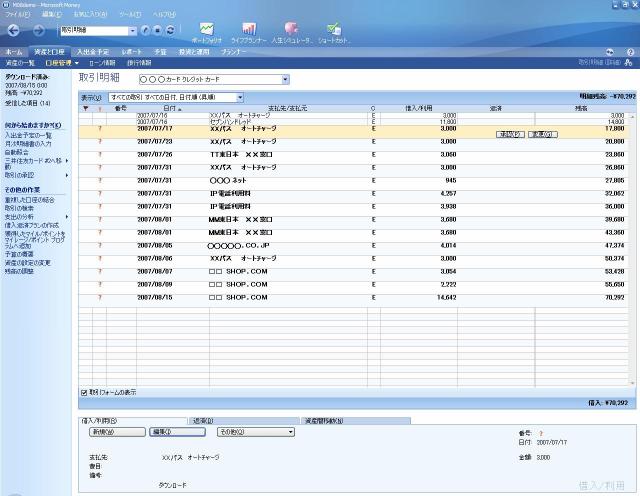Go forward with the right arrow button

click(38, 31)
